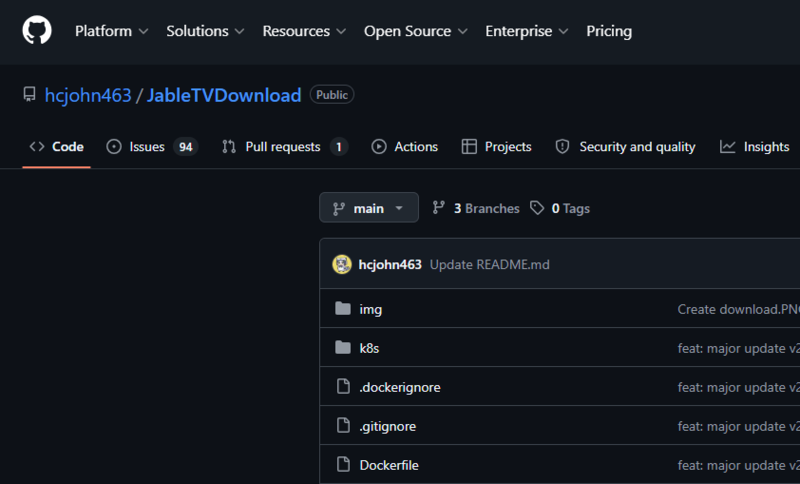The height and width of the screenshot is (484, 800).
Task: Click the Insights graph icon
Action: (728, 147)
